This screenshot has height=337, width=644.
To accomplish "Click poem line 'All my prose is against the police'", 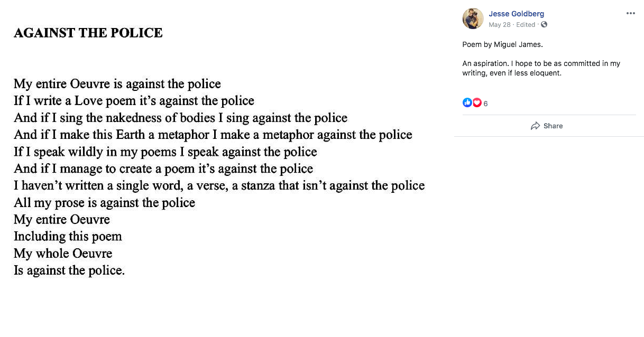I will click(x=105, y=202).
